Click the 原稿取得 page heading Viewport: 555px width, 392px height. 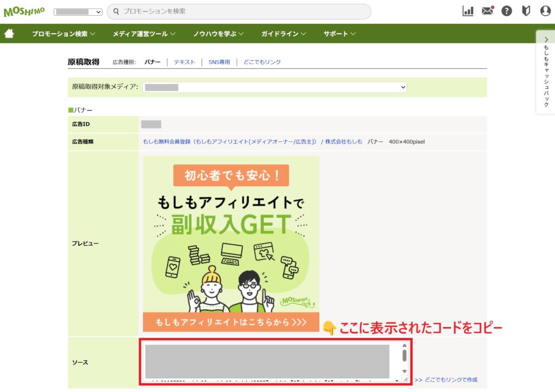pyautogui.click(x=83, y=62)
